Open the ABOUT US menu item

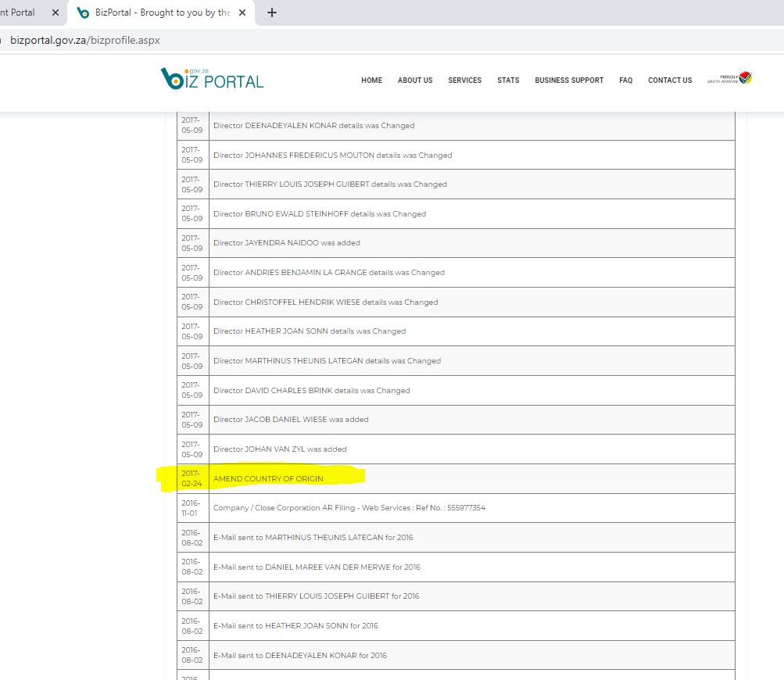(x=415, y=80)
